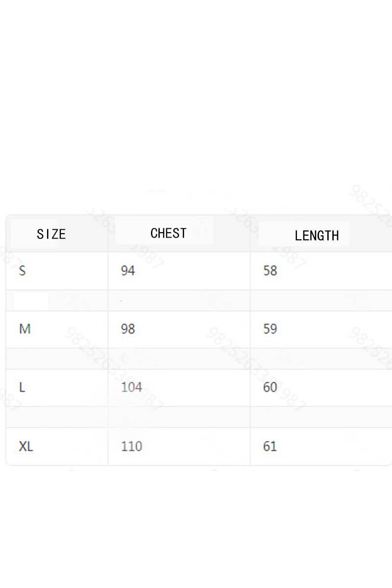Click chest value 94
The image size is (392, 588).
[x=128, y=270]
